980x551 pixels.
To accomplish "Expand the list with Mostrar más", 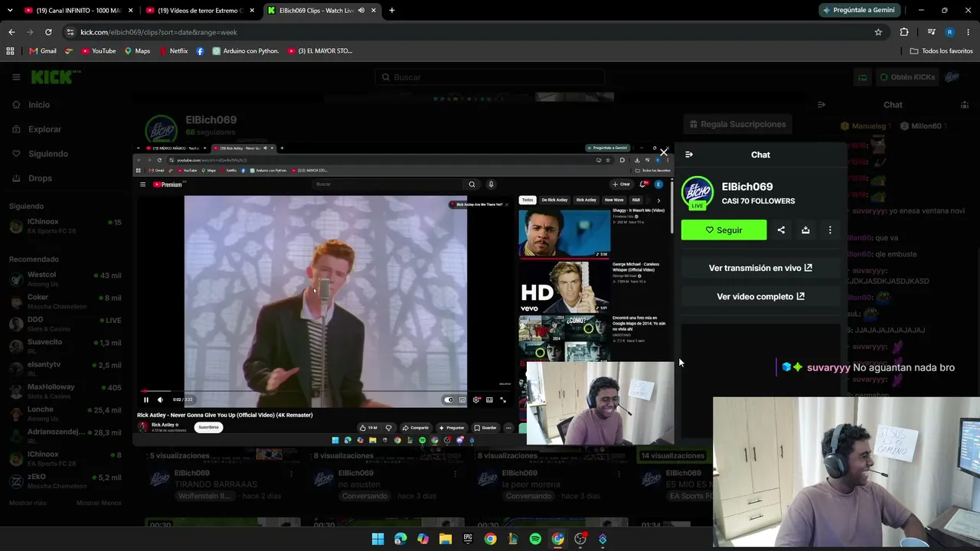I will point(28,503).
